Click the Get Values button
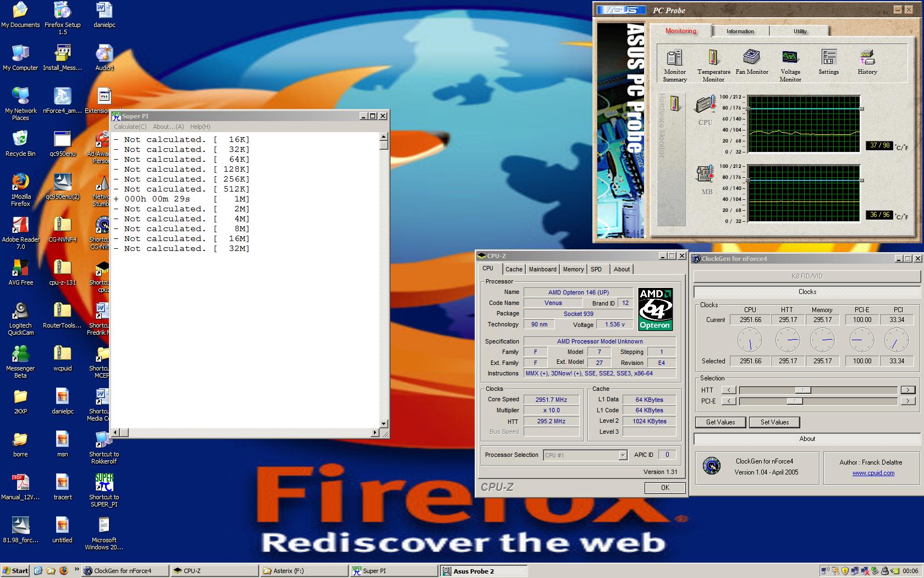 (720, 422)
